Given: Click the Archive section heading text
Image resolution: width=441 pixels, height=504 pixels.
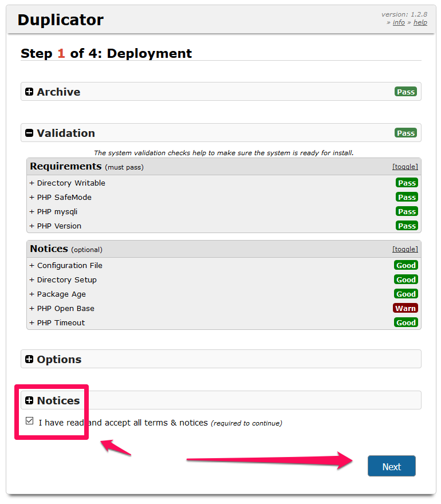Looking at the screenshot, I should 58,92.
